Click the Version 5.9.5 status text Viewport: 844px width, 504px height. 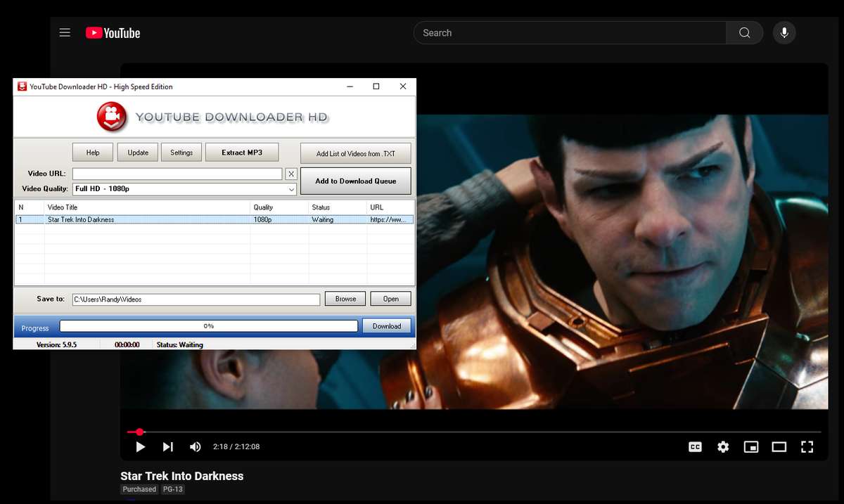(x=56, y=345)
